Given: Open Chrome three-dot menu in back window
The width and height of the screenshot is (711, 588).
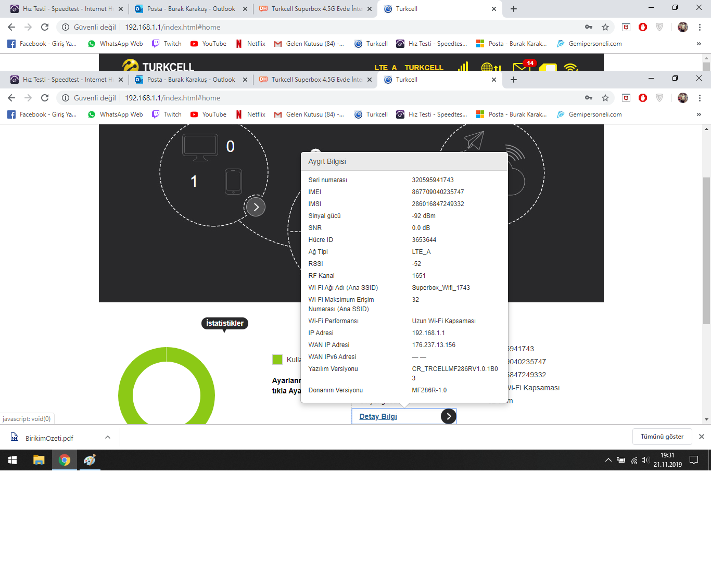Looking at the screenshot, I should [700, 27].
